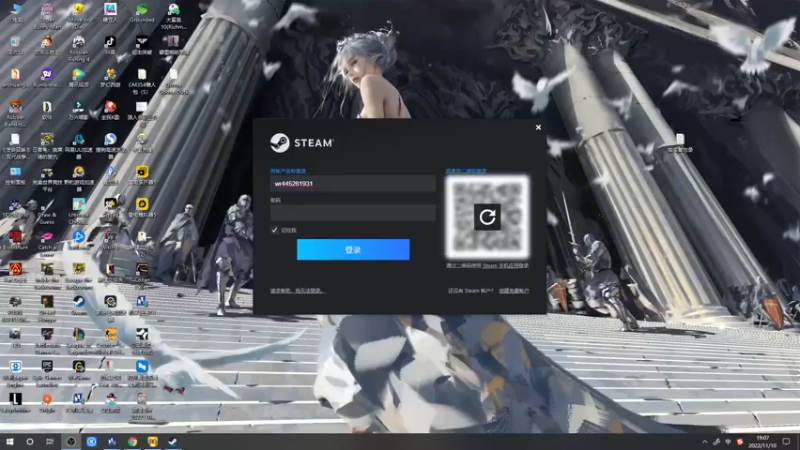This screenshot has width=800, height=450.
Task: Open Cortana search circle in taskbar
Action: [30, 442]
